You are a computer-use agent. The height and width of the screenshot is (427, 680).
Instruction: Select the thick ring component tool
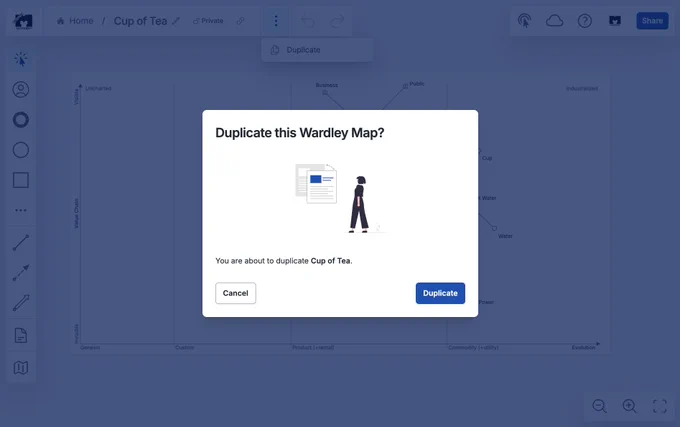(21, 120)
